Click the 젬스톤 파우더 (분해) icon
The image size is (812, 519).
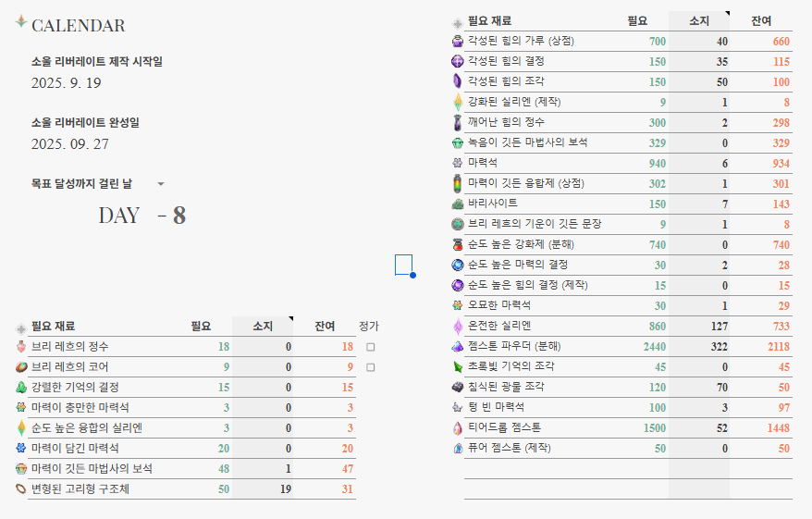457,347
